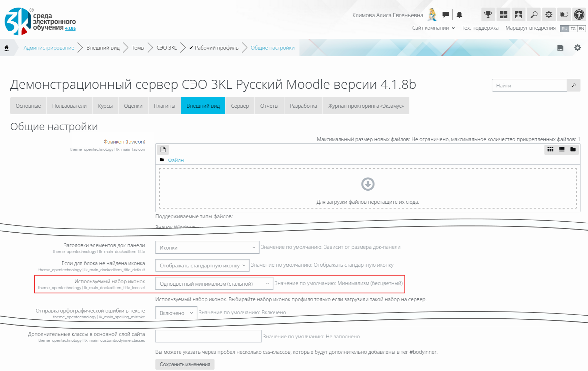Open the messages chat icon
This screenshot has height=371, width=588.
[x=446, y=14]
